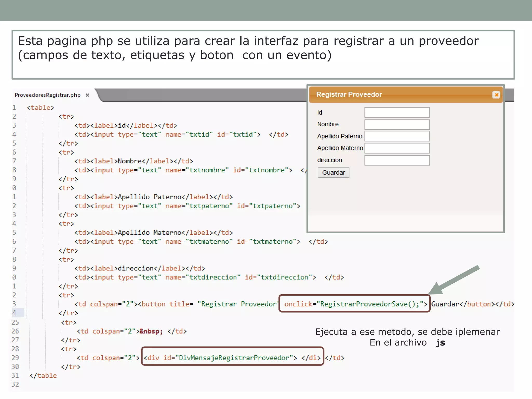The image size is (532, 399).
Task: Click the Registrar Proveedor dialog title
Action: [349, 95]
